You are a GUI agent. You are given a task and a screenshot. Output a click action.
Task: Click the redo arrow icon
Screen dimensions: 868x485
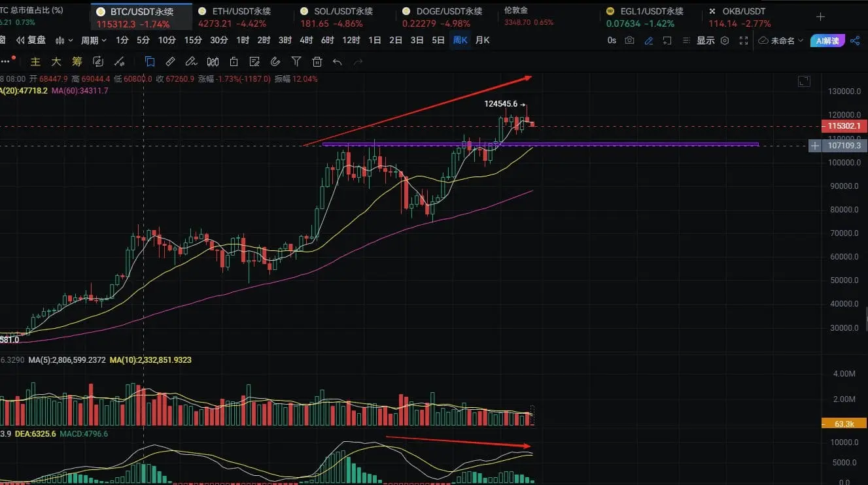coord(358,61)
